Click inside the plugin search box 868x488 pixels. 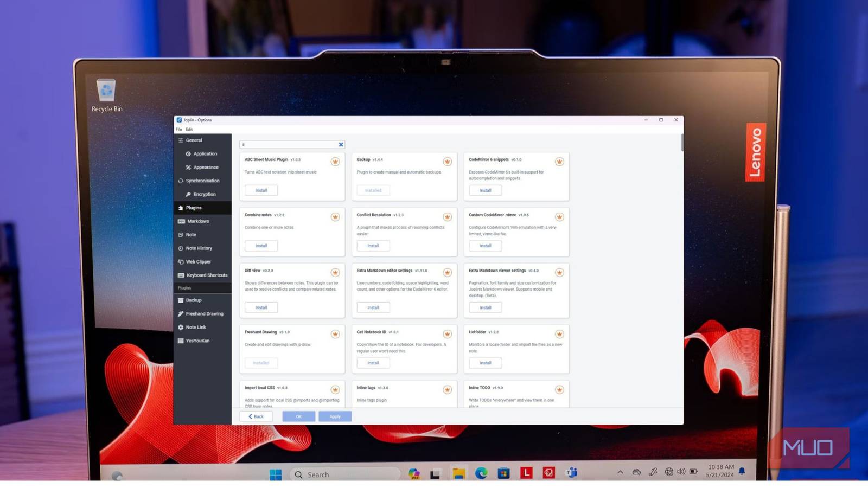[288, 144]
